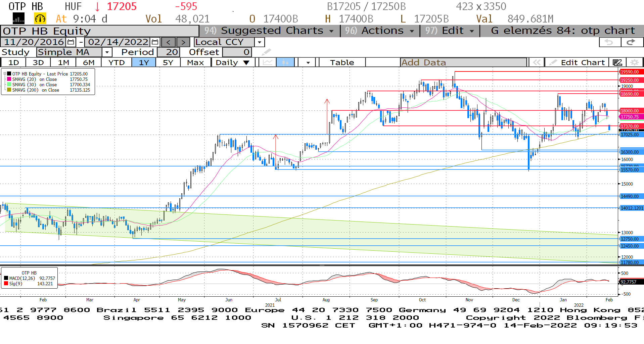Select the 1Y time range tab
The height and width of the screenshot is (344, 644).
point(144,62)
